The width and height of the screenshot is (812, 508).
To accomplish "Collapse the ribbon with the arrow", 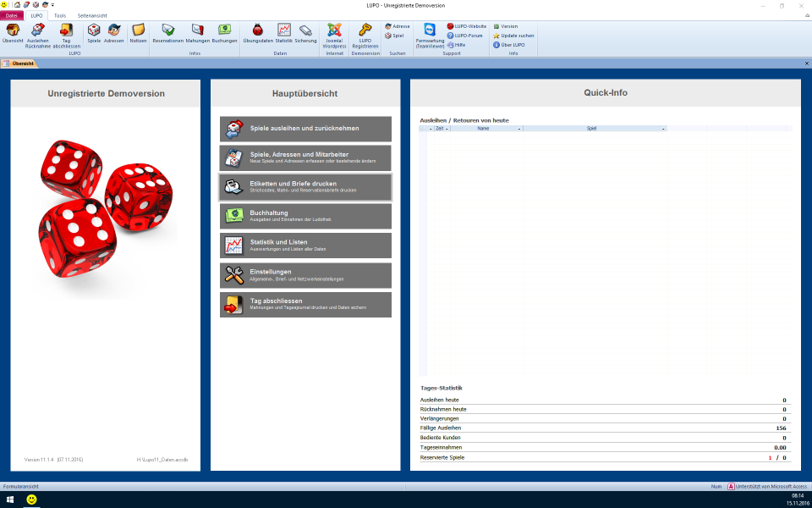I will pyautogui.click(x=806, y=15).
